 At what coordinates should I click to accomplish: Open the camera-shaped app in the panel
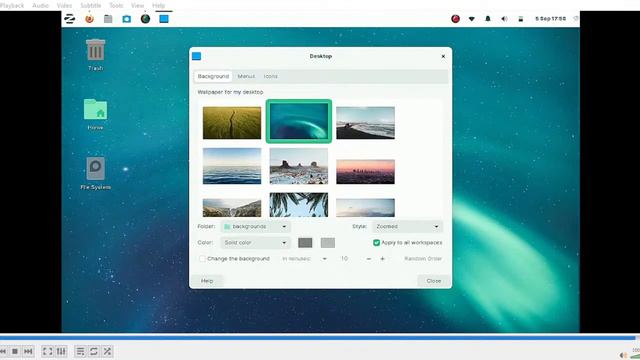click(x=127, y=19)
